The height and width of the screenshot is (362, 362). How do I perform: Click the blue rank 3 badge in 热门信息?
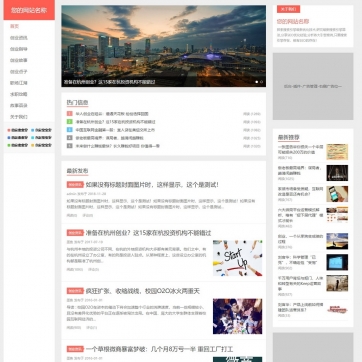coord(69,130)
